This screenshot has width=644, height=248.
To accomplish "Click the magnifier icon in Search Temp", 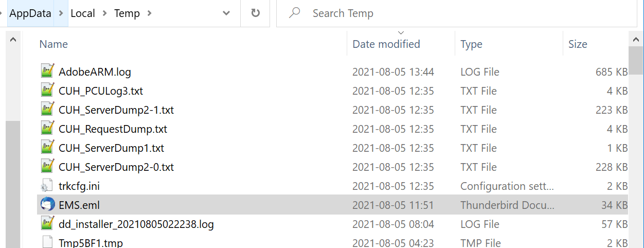I will (x=295, y=13).
